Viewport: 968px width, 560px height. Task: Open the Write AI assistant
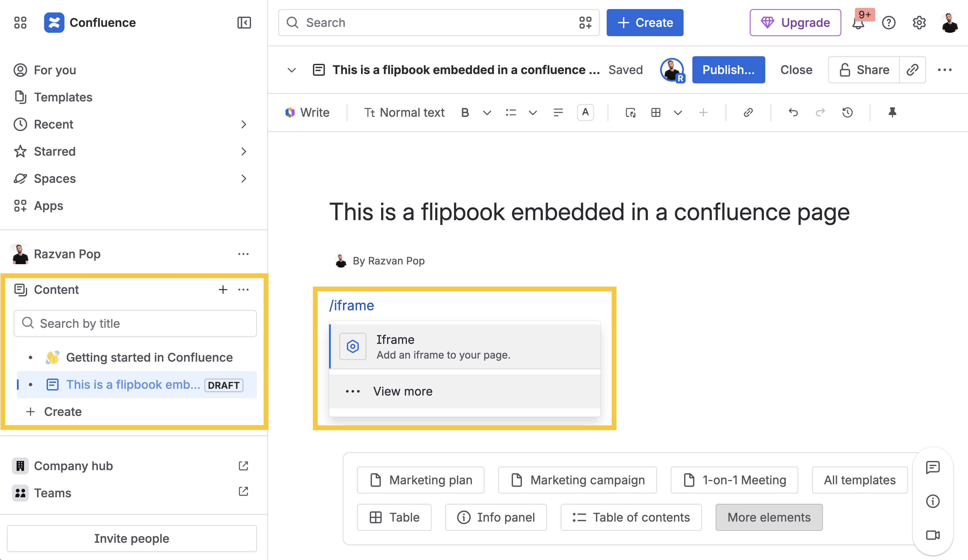click(307, 112)
